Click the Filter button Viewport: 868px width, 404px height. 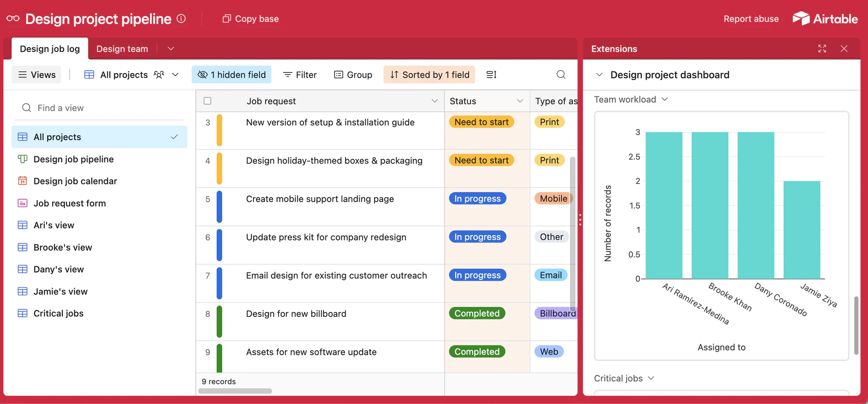(x=300, y=75)
